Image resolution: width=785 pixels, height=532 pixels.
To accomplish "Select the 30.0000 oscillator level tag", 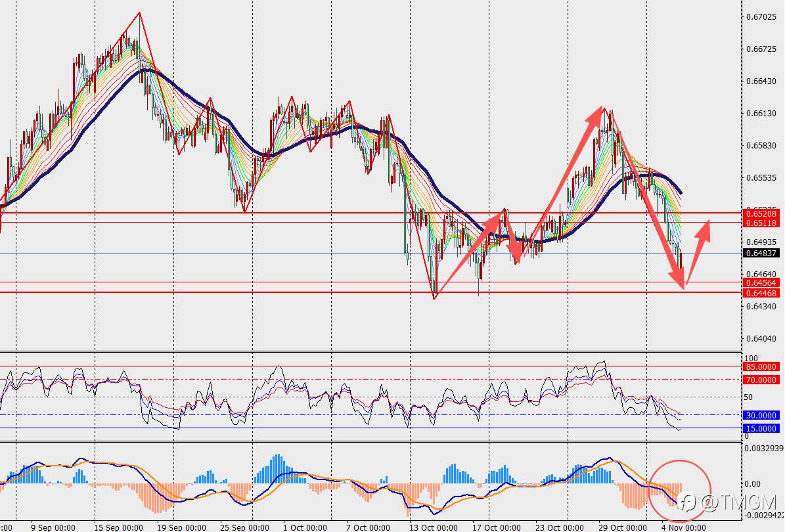I will (761, 415).
